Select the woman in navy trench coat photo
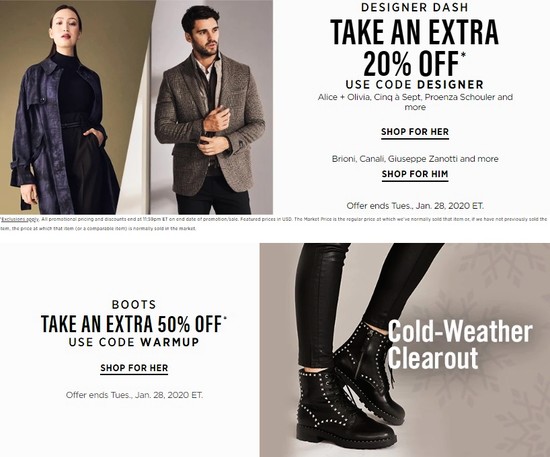Screen dimensions: 550x457 [75, 107]
